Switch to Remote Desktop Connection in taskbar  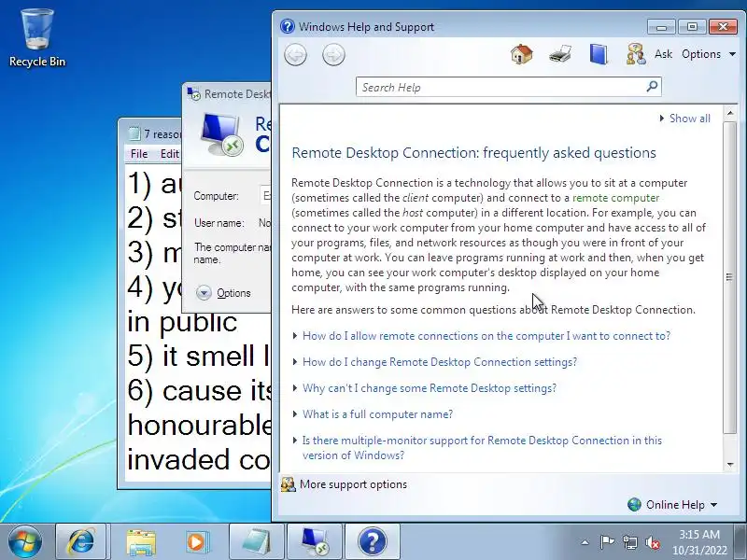[x=315, y=541]
